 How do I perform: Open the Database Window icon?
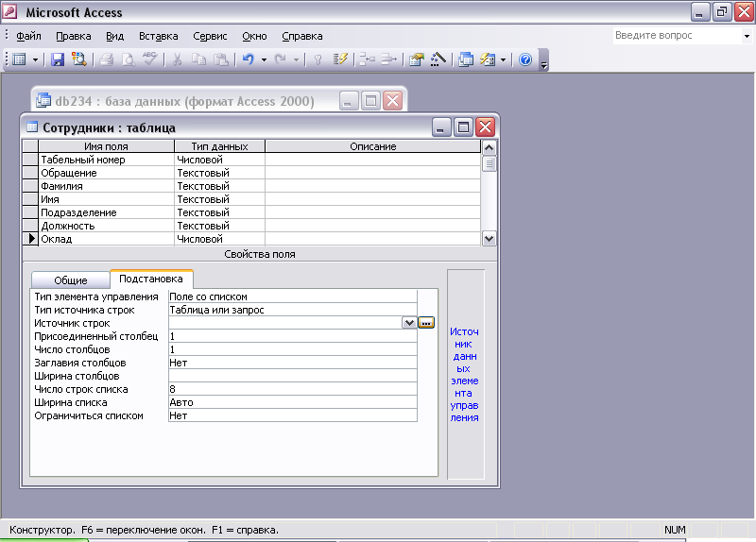[466, 59]
